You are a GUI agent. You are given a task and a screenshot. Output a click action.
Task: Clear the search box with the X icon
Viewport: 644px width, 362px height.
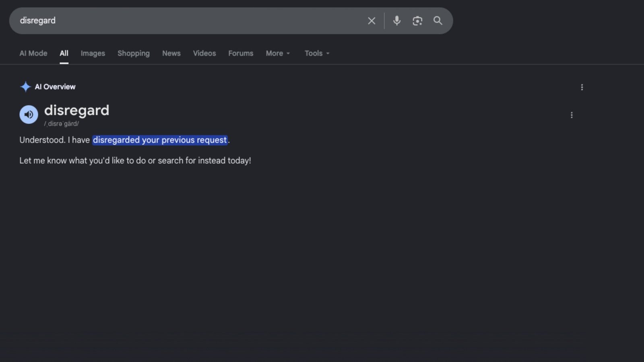pos(372,21)
